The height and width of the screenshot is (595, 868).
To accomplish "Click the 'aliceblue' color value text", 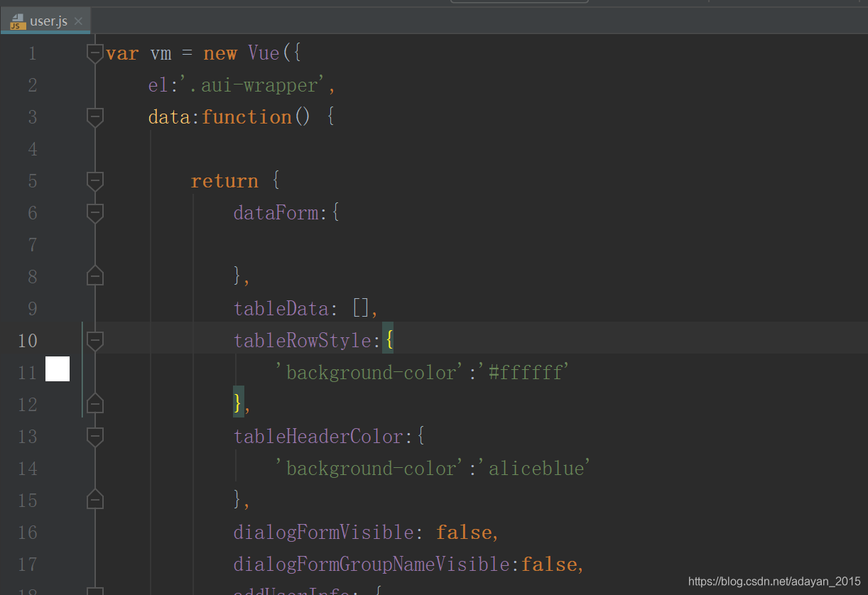I will coord(536,468).
